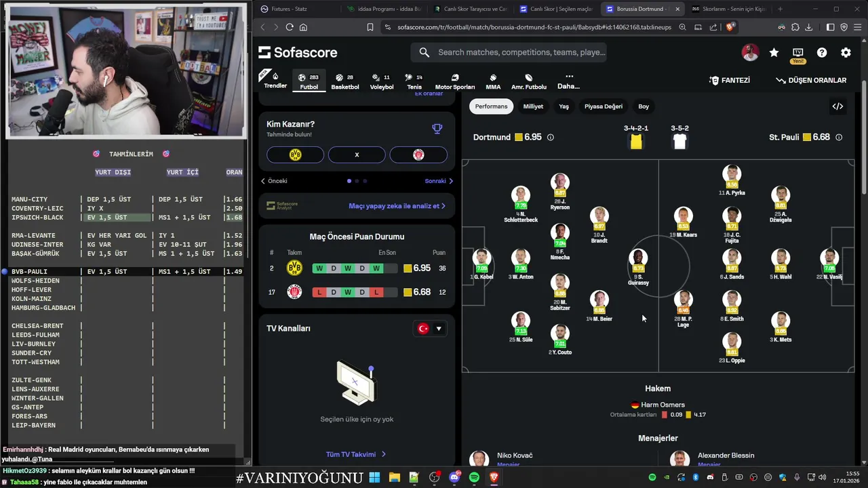The width and height of the screenshot is (868, 488).
Task: Select the Voleybol sport tab
Action: [381, 81]
